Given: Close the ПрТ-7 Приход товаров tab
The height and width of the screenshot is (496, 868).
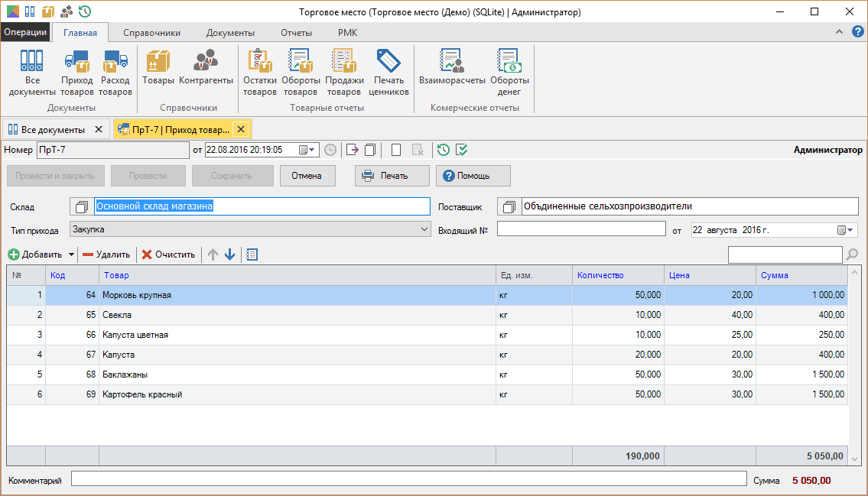Looking at the screenshot, I should pos(240,129).
